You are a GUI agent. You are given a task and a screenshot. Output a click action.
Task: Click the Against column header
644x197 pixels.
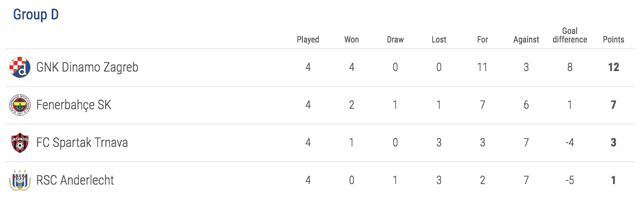click(x=526, y=40)
